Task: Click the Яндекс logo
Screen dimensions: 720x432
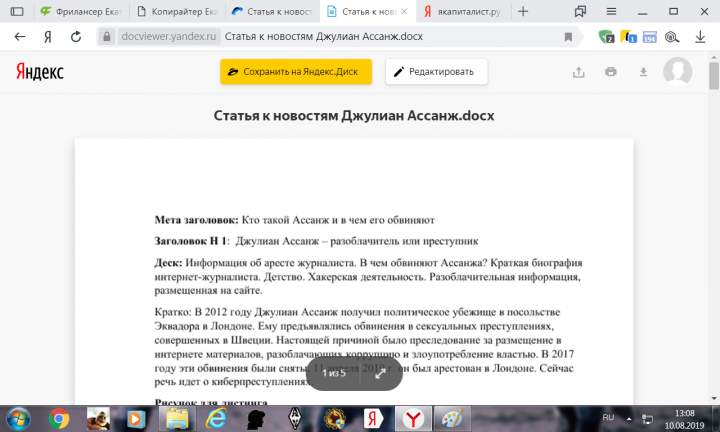Action: click(40, 72)
